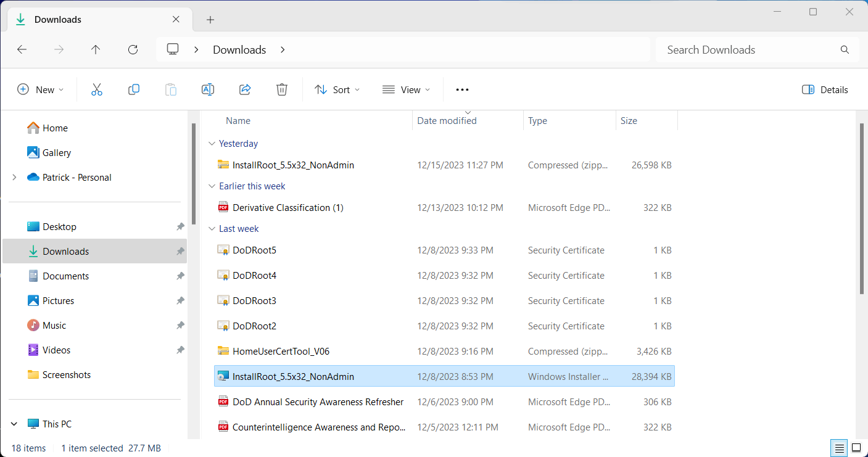Rename the selected file
This screenshot has width=868, height=457.
tap(208, 89)
